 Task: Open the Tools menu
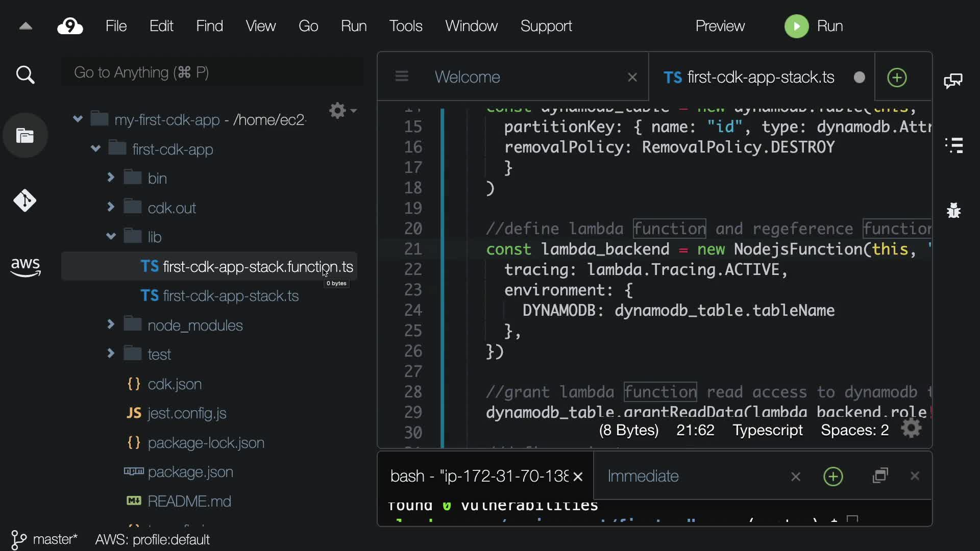coord(405,26)
